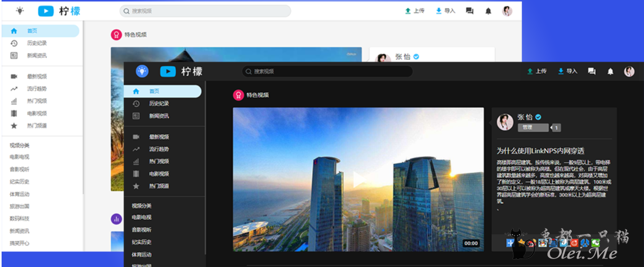Click 视频分类 heading in the dark window sidebar
Viewport: 644px width, 267px height.
142,205
